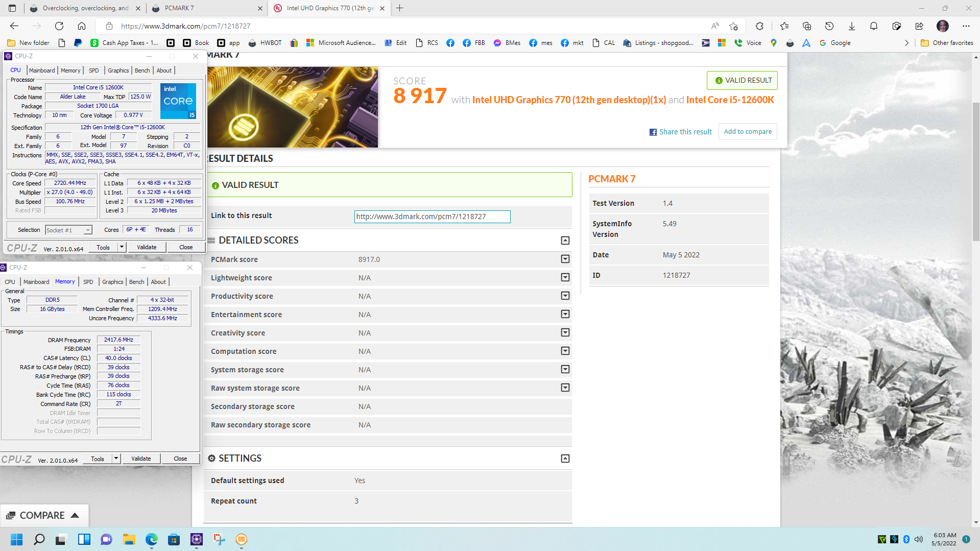Open Tools dropdown arrow in upper CPU-Z

coord(122,247)
